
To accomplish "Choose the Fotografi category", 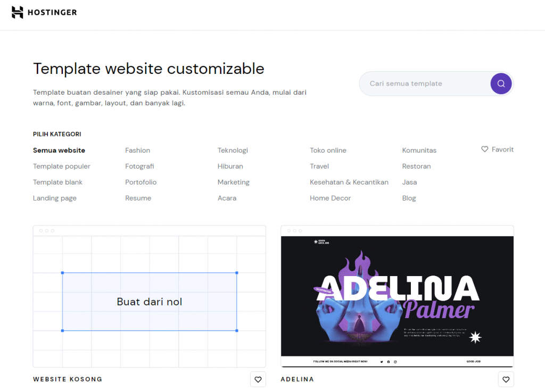I will click(139, 166).
